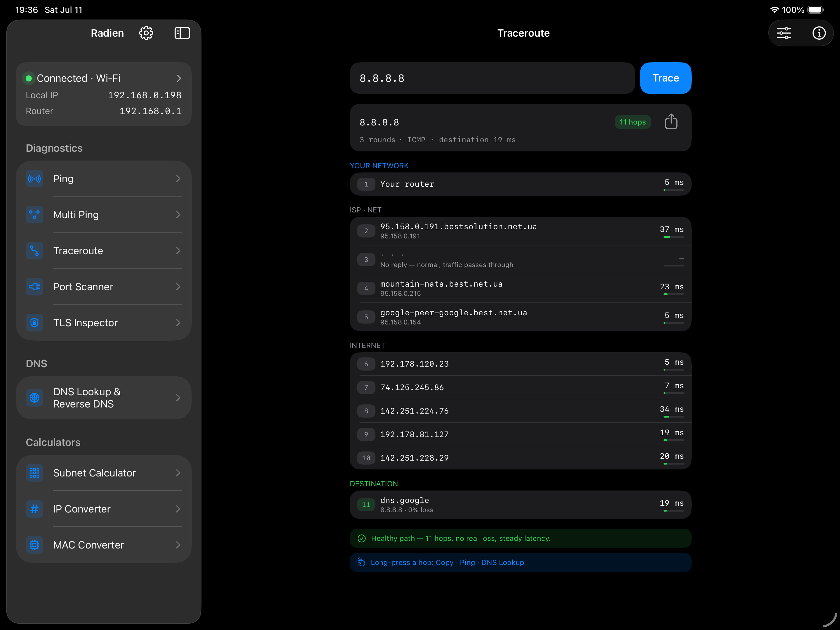
Task: Select Subnet Calculator in Calculators
Action: point(104,473)
